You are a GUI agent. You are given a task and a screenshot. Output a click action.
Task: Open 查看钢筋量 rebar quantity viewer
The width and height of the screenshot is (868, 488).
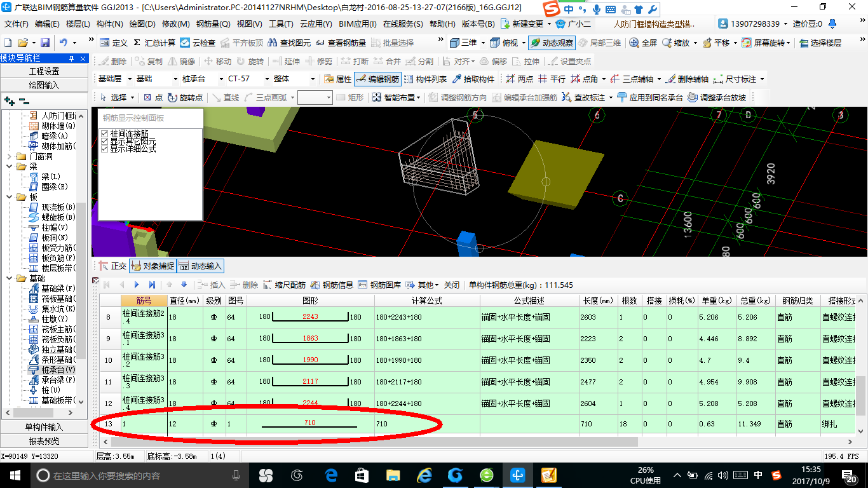341,43
